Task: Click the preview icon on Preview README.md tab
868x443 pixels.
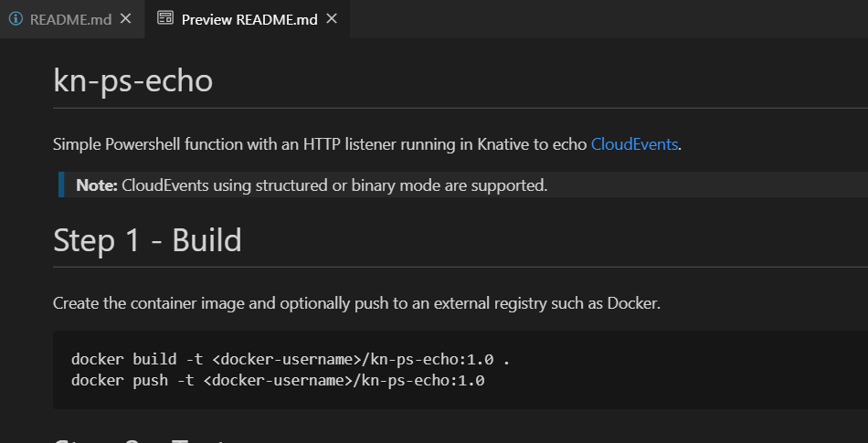Action: click(165, 18)
